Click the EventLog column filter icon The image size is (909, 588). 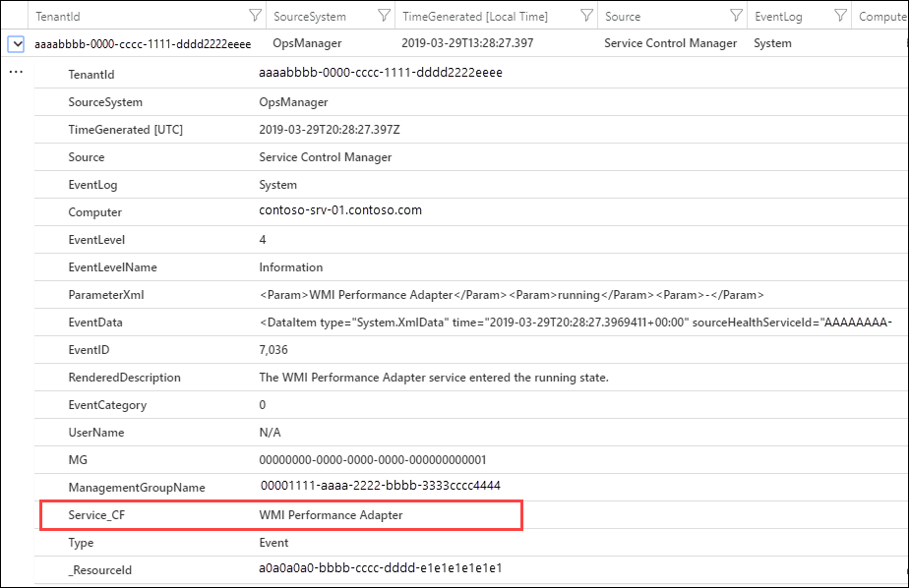[839, 16]
